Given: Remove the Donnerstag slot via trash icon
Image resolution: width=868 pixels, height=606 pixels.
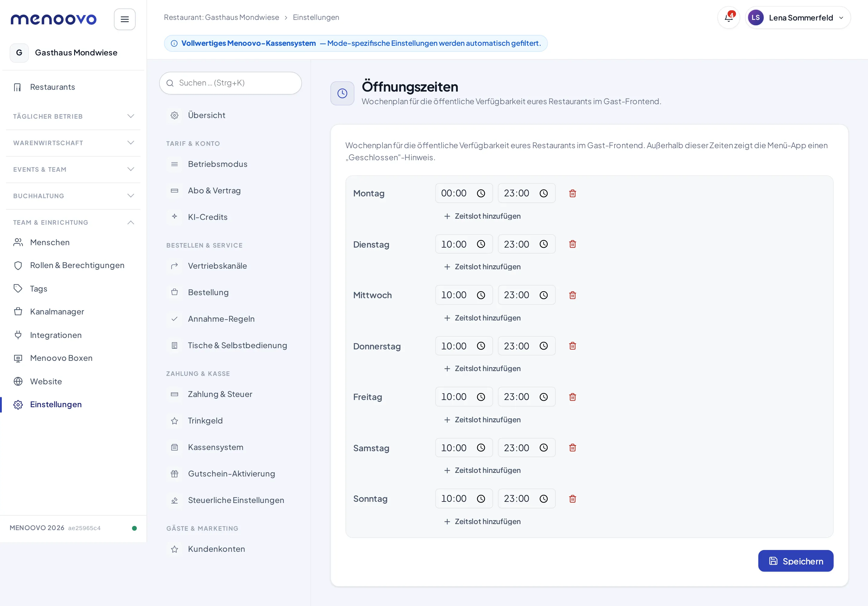Looking at the screenshot, I should (572, 346).
